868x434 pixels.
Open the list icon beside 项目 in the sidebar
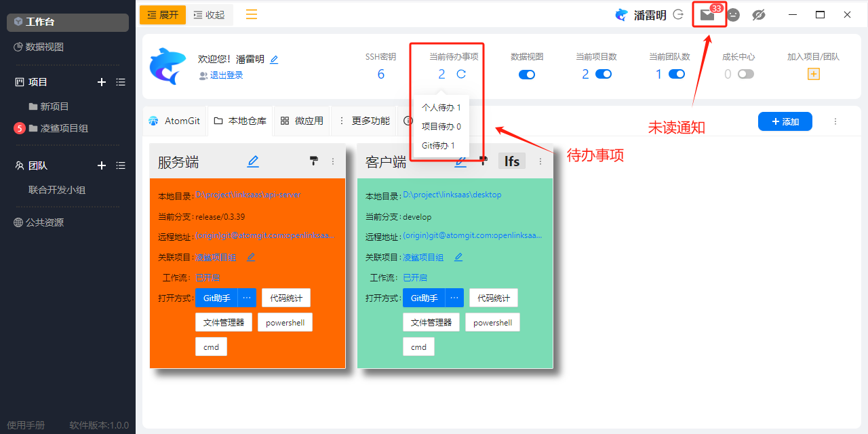[x=121, y=82]
